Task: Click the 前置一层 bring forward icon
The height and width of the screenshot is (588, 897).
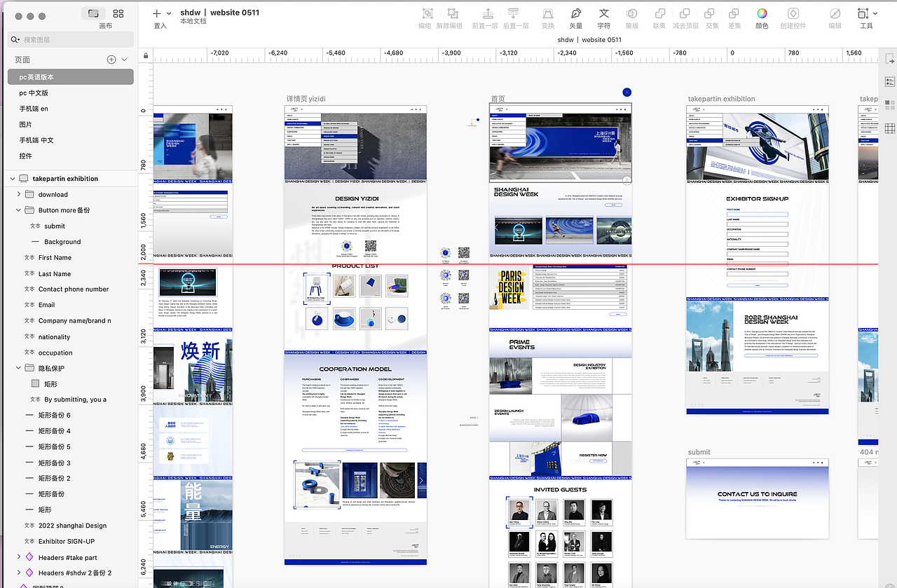Action: click(488, 13)
